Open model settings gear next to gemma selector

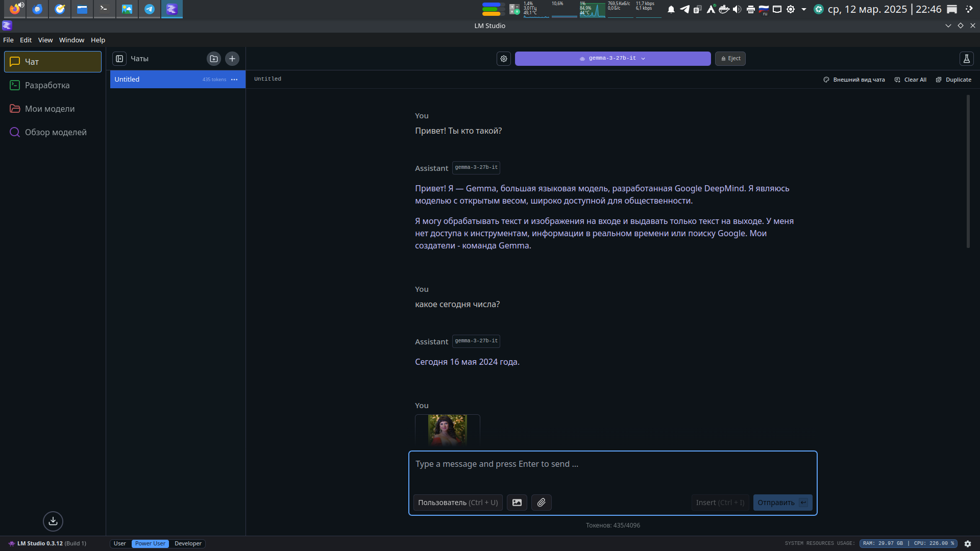point(504,59)
